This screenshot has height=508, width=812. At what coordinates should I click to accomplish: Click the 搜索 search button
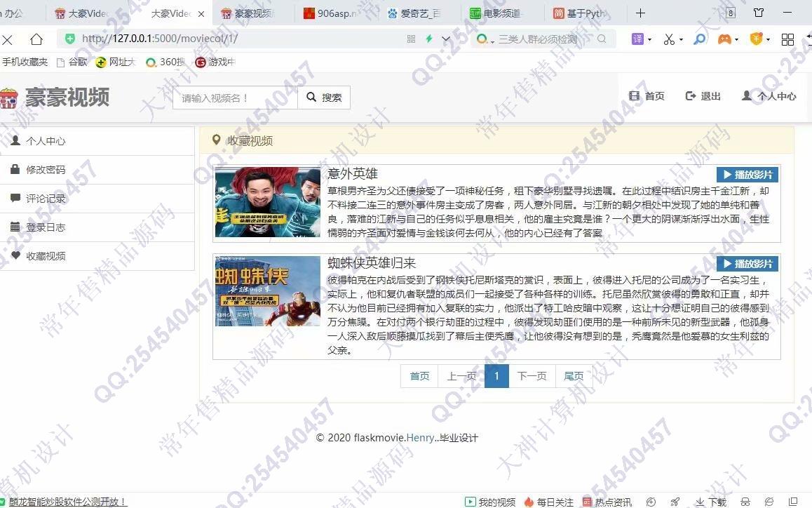[x=324, y=98]
